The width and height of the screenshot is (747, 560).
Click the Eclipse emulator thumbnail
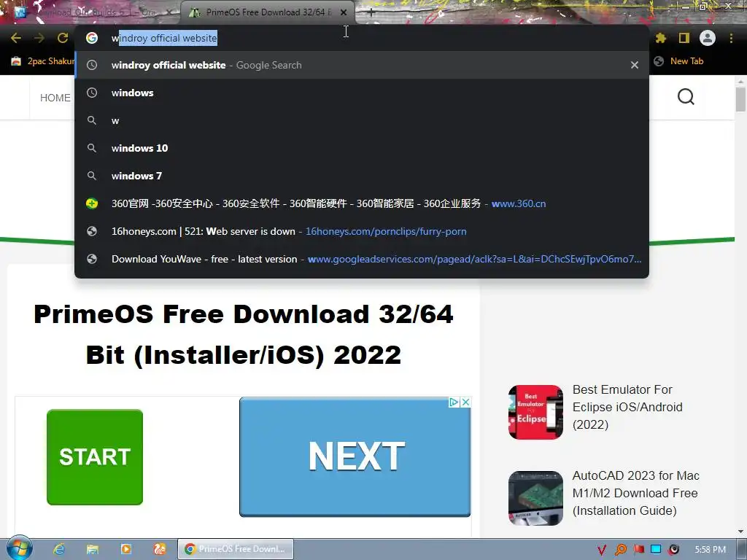[535, 413]
